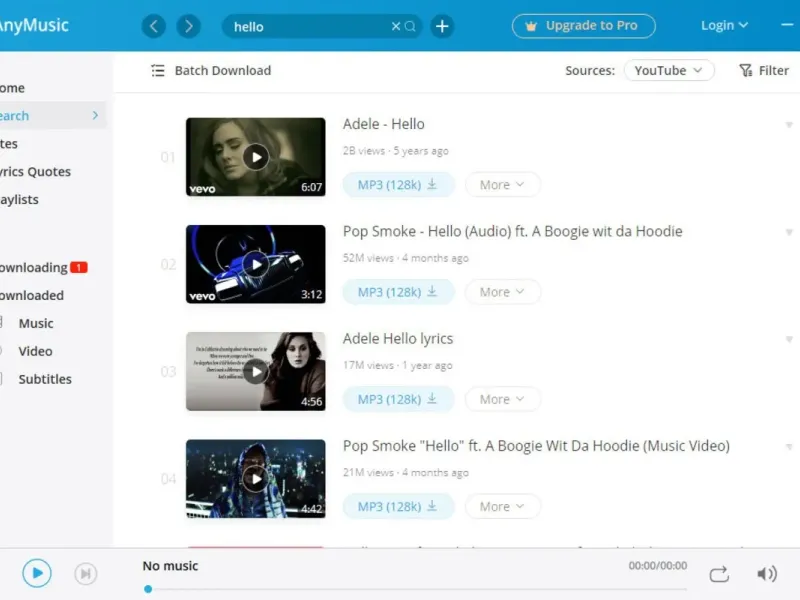
Task: Expand the arrow at right of Adele Hello lyrics row
Action: click(x=789, y=339)
